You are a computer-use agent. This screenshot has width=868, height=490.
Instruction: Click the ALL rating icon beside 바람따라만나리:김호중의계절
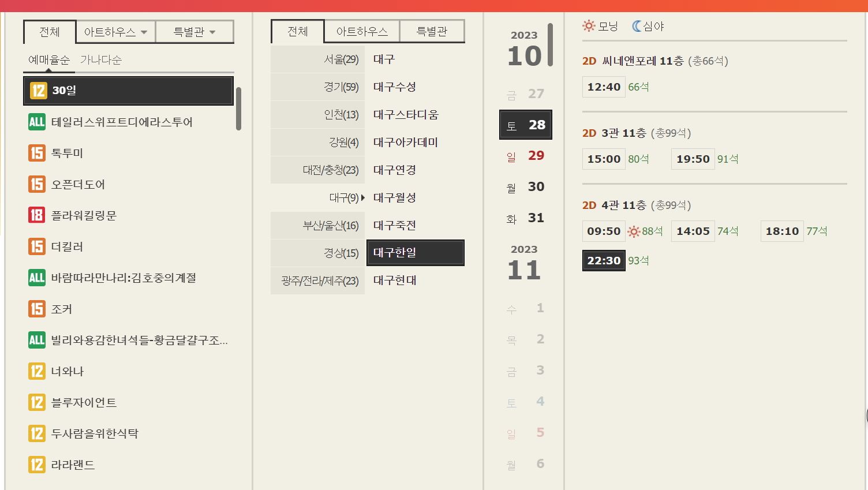point(37,278)
